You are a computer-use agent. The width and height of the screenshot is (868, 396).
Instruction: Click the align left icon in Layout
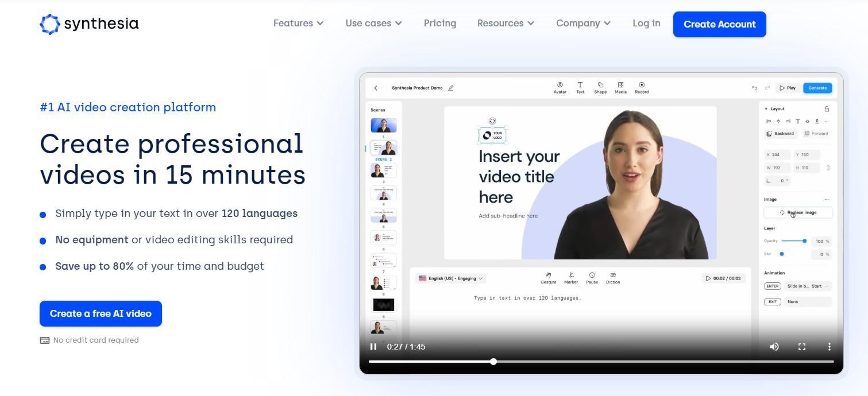[769, 121]
